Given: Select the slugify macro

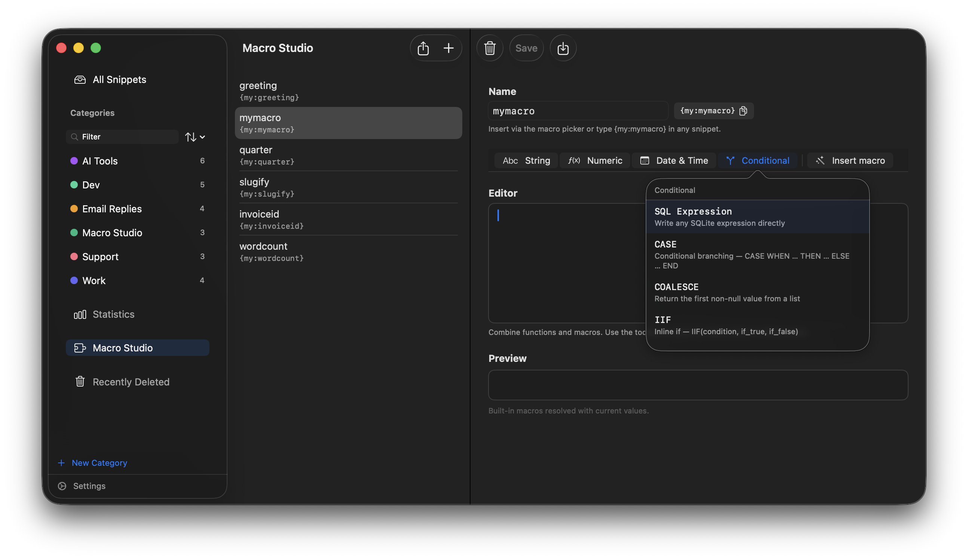Looking at the screenshot, I should [348, 187].
